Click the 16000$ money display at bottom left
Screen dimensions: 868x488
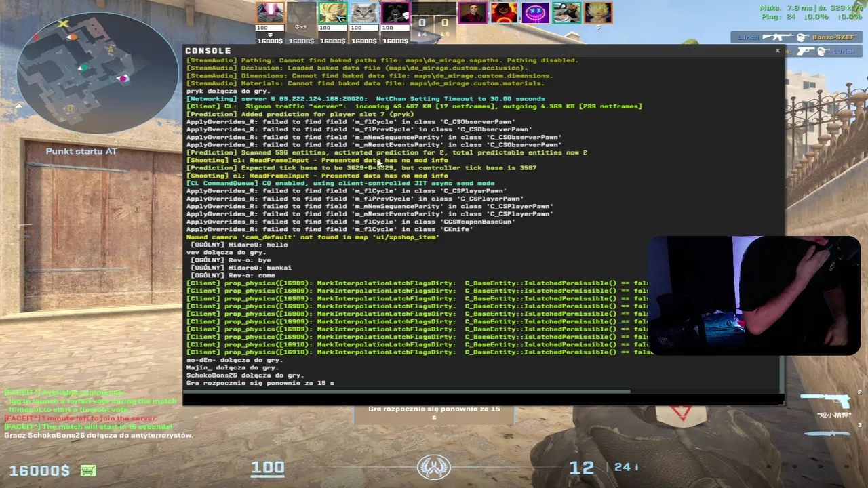[39, 470]
